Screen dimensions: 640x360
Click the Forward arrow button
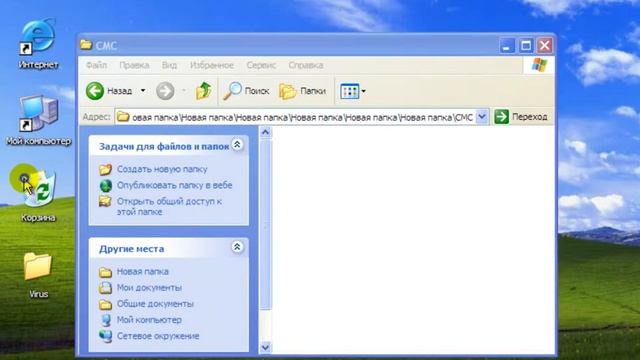(x=165, y=91)
